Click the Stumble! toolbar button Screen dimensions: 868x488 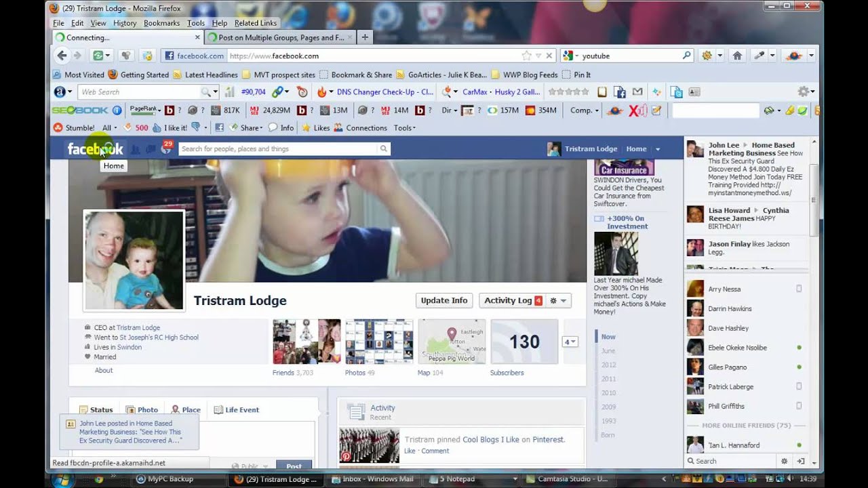coord(75,127)
